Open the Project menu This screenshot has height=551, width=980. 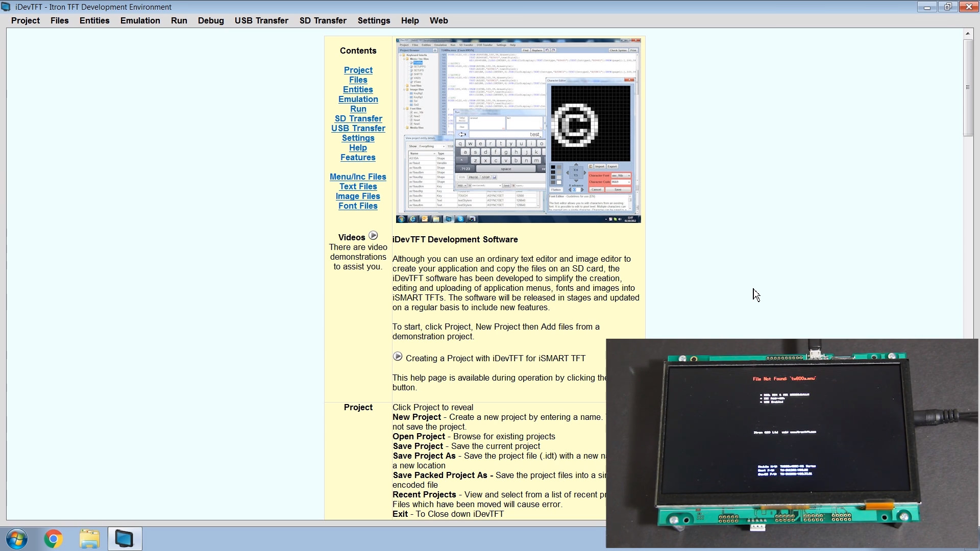[x=25, y=20]
